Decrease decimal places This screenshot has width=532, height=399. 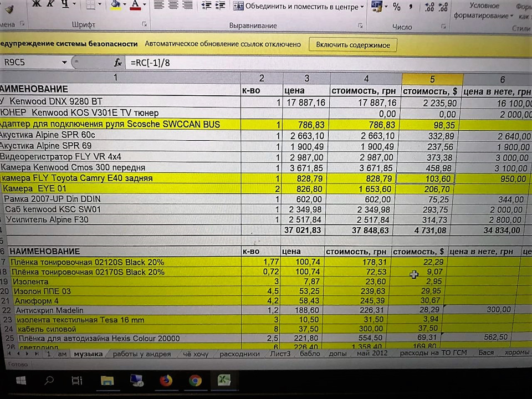click(x=443, y=7)
